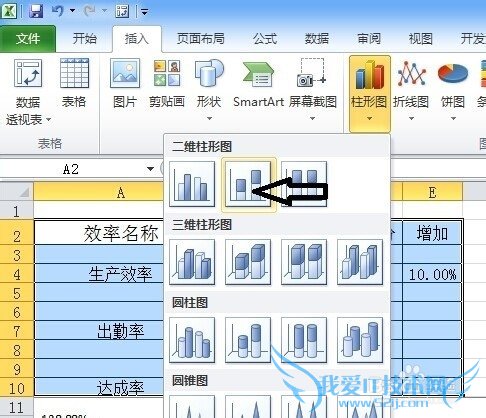This screenshot has width=486, height=418.
Task: Click the 柱形图 (Column chart) button
Action: pyautogui.click(x=369, y=93)
